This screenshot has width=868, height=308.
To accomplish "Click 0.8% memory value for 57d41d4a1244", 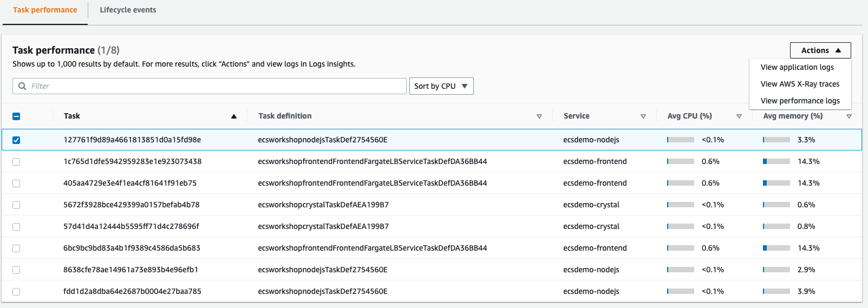I will (x=806, y=226).
